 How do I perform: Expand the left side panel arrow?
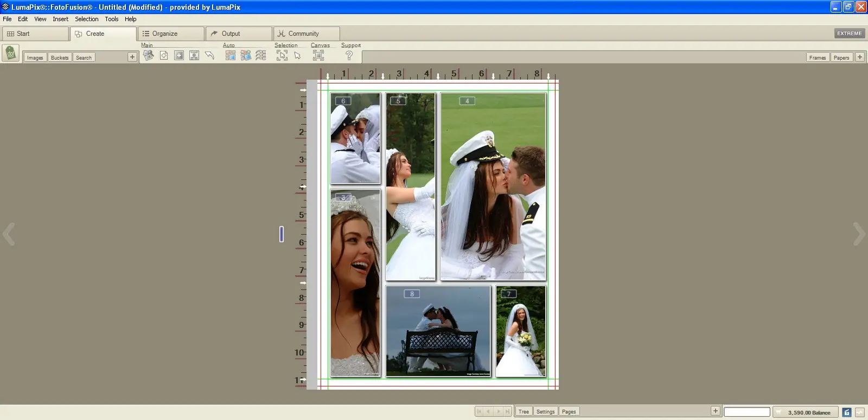coord(8,234)
